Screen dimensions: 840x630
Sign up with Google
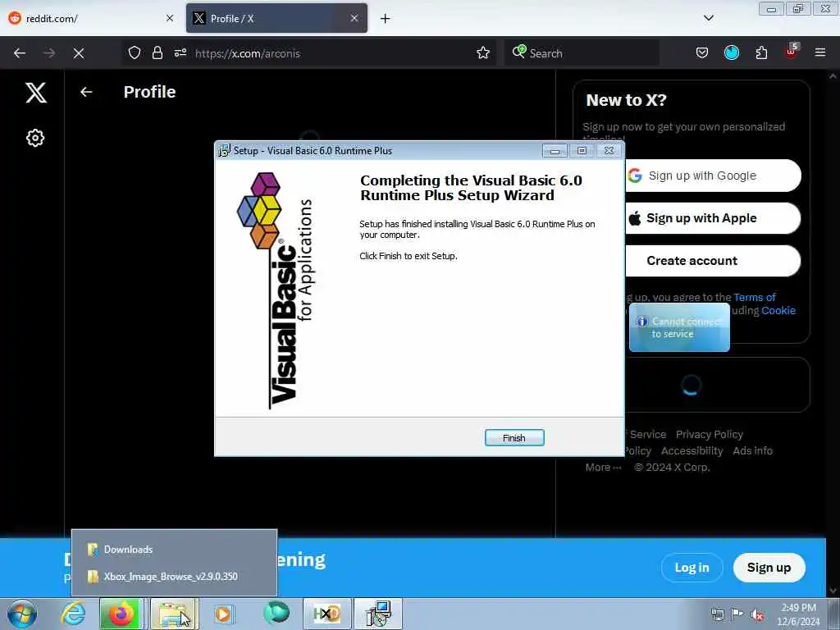tap(713, 176)
